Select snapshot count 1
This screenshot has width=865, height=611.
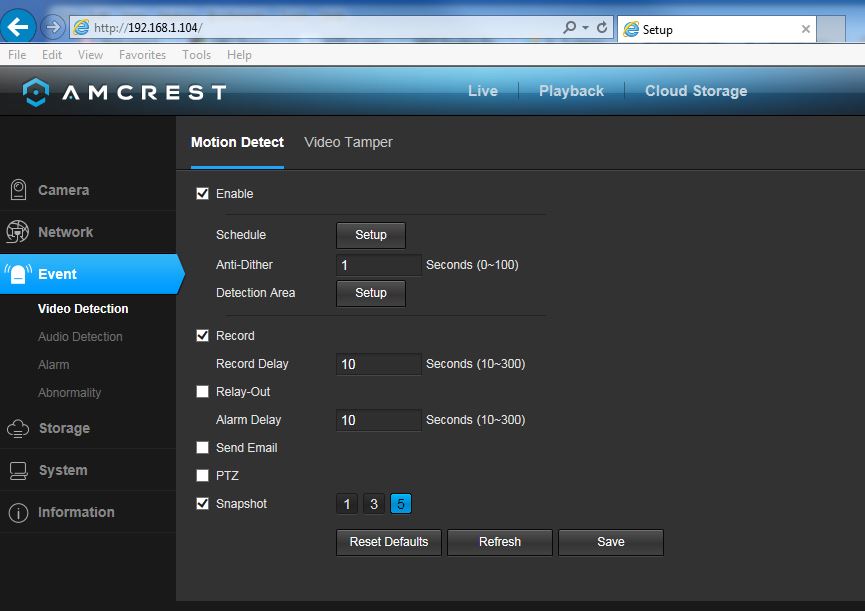click(x=347, y=504)
